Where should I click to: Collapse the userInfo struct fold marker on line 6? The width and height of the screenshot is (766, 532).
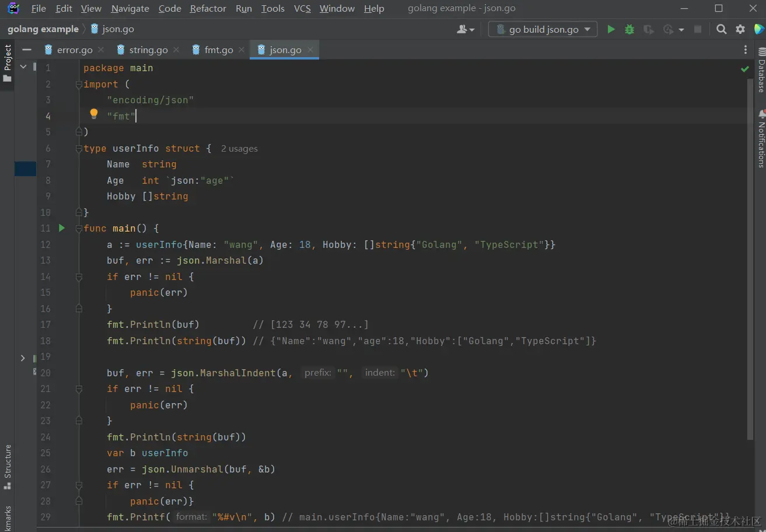[x=79, y=149]
